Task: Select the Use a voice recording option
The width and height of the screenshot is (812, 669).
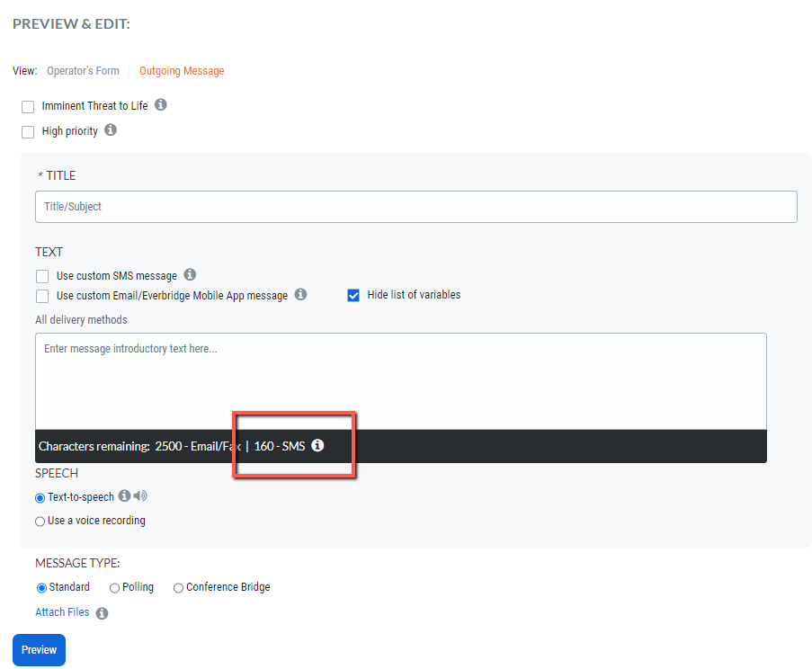Action: click(40, 521)
